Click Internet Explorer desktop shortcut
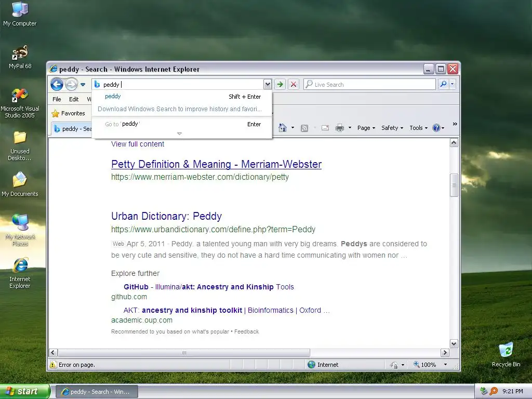 (x=20, y=273)
